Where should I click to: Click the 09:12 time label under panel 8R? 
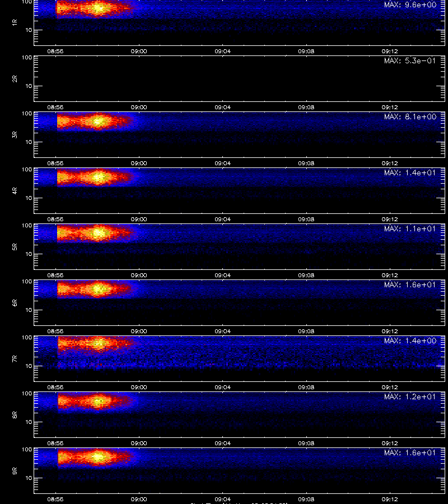pos(390,443)
